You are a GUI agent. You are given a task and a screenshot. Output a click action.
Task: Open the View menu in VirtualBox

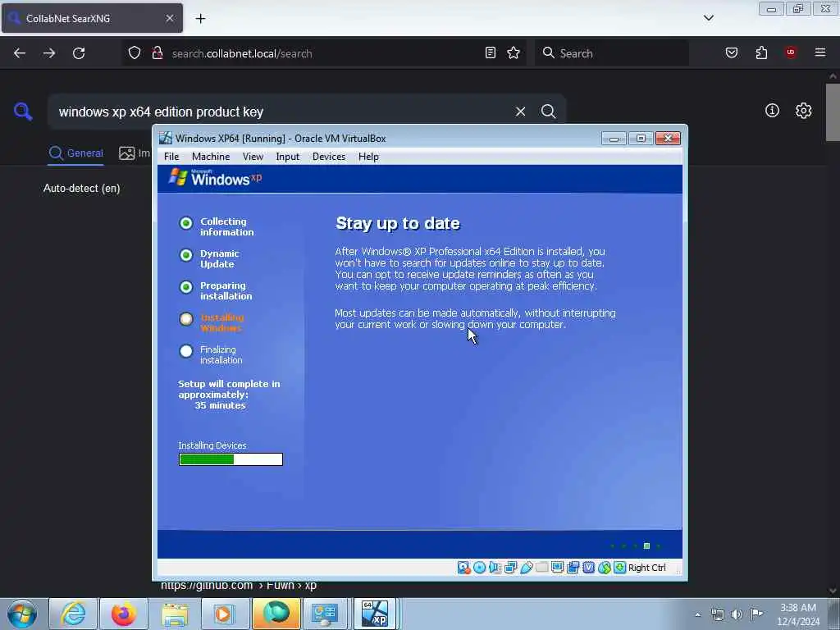pyautogui.click(x=253, y=157)
